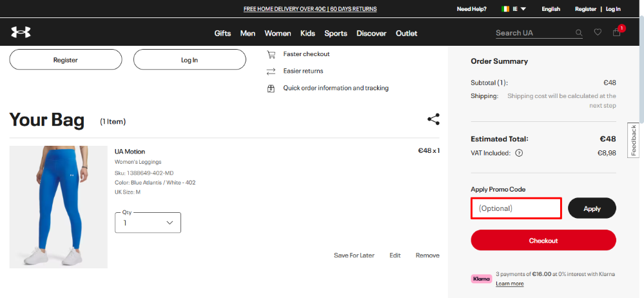Viewport: 644px width, 298px height.
Task: Open the Discover menu
Action: tap(371, 34)
